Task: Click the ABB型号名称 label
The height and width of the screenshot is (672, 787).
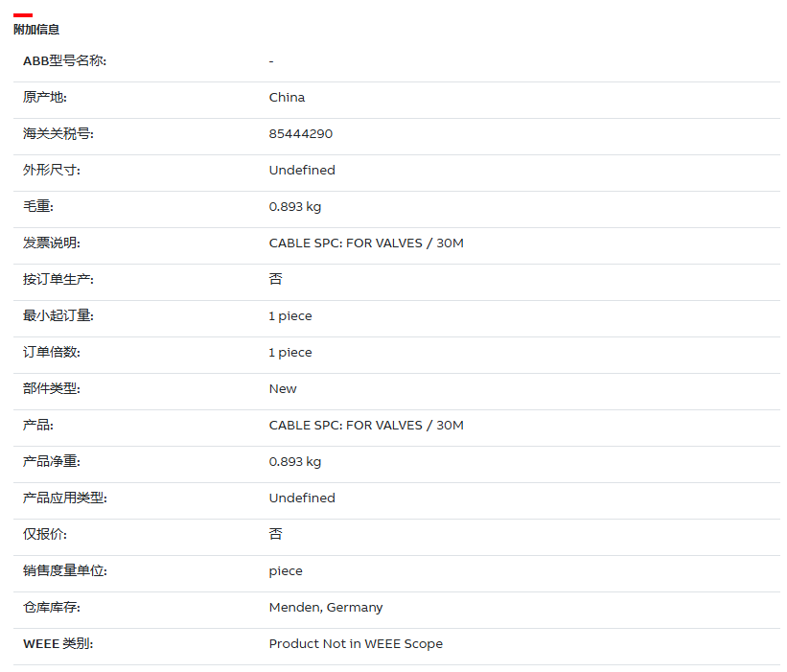Action: click(65, 60)
